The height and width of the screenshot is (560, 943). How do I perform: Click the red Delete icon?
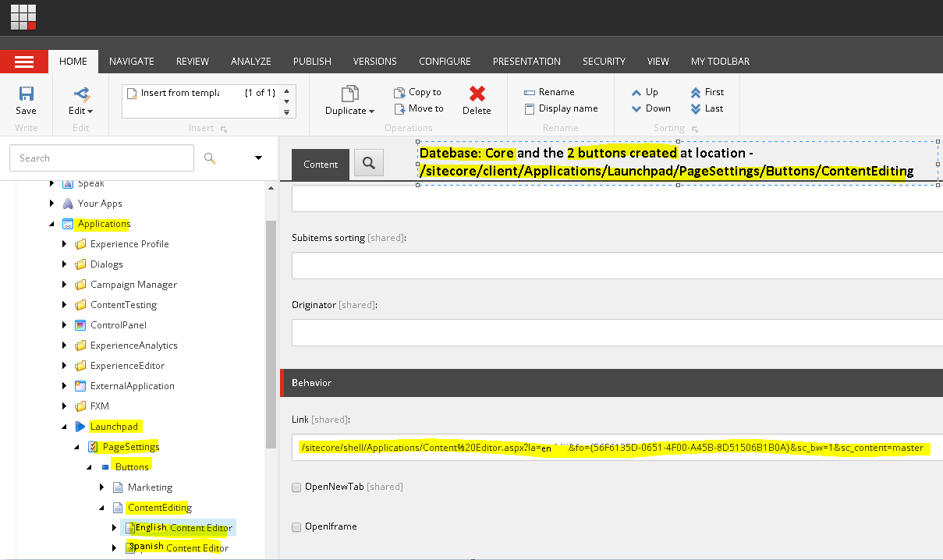coord(477,94)
